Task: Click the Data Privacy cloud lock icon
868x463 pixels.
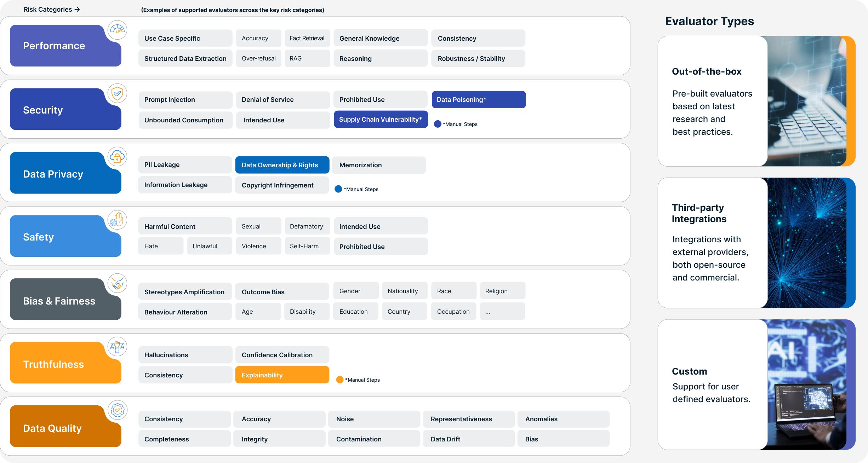Action: click(117, 157)
